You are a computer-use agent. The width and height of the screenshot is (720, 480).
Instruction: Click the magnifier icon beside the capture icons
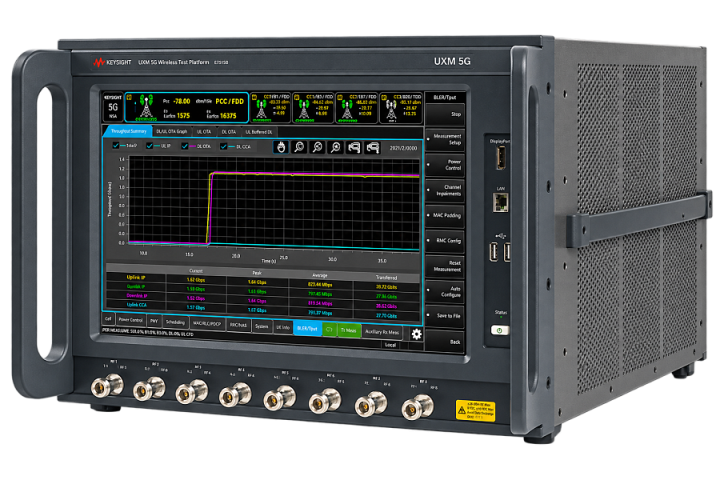[x=336, y=147]
